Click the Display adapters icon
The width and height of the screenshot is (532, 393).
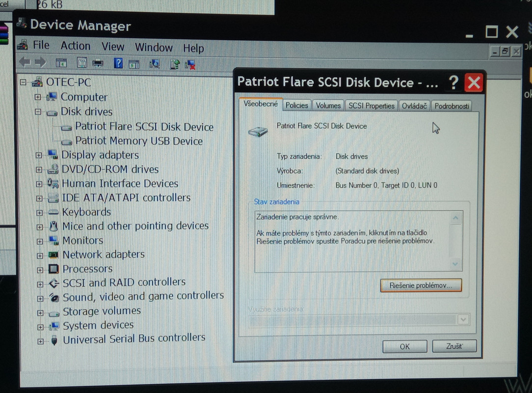(x=53, y=155)
